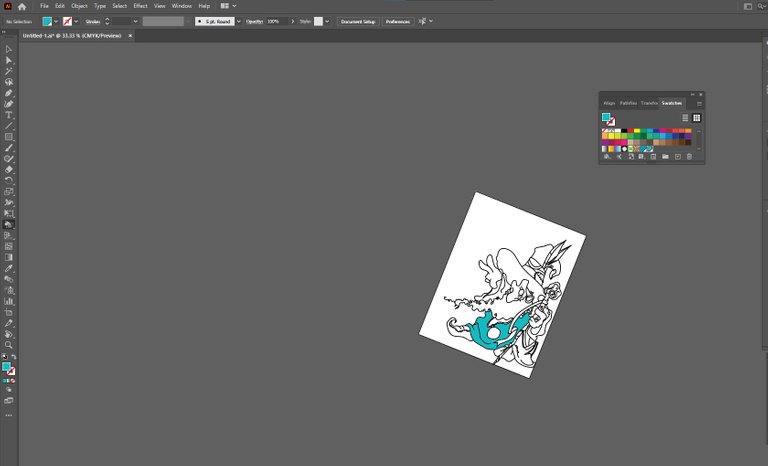Screen dimensions: 768x466
Task: Toggle drawing mode button in toolbar
Action: pos(9,390)
